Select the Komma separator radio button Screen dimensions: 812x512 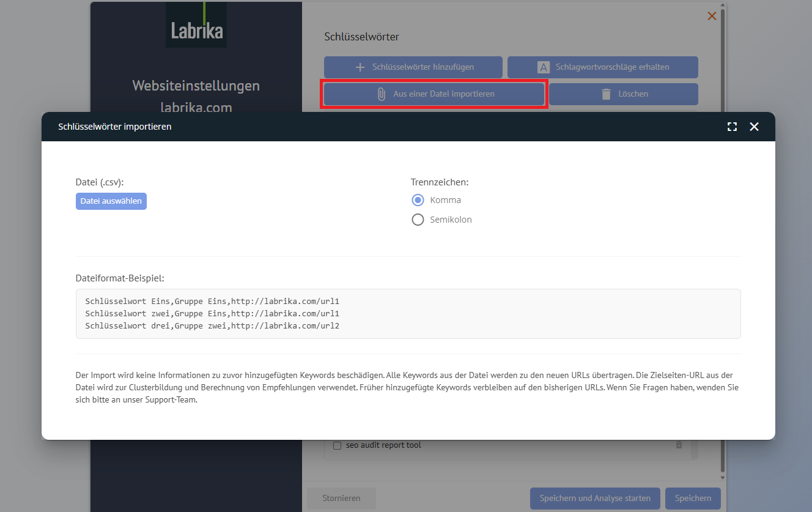(418, 200)
